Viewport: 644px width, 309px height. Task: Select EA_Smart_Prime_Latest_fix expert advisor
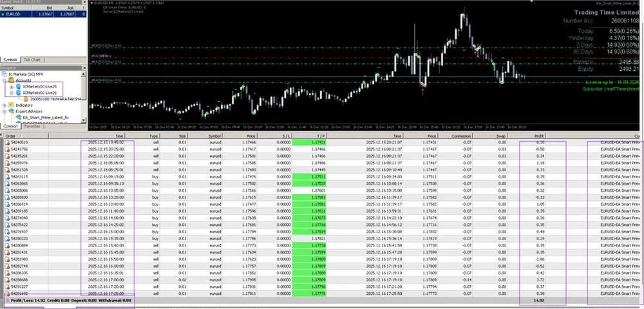click(44, 118)
